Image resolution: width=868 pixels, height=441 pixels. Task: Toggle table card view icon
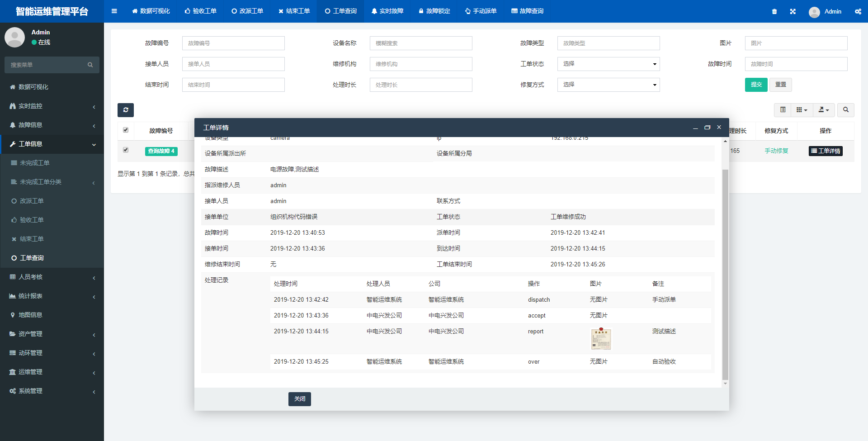click(x=783, y=110)
